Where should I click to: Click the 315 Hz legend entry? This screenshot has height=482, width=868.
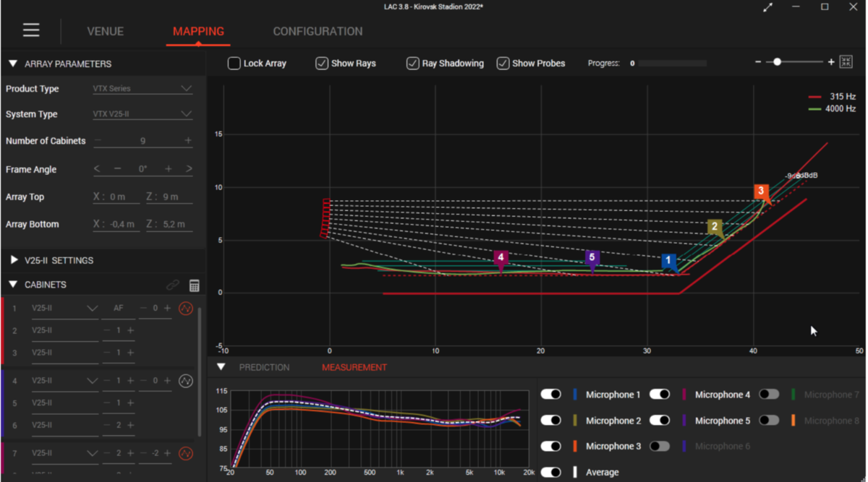click(832, 97)
